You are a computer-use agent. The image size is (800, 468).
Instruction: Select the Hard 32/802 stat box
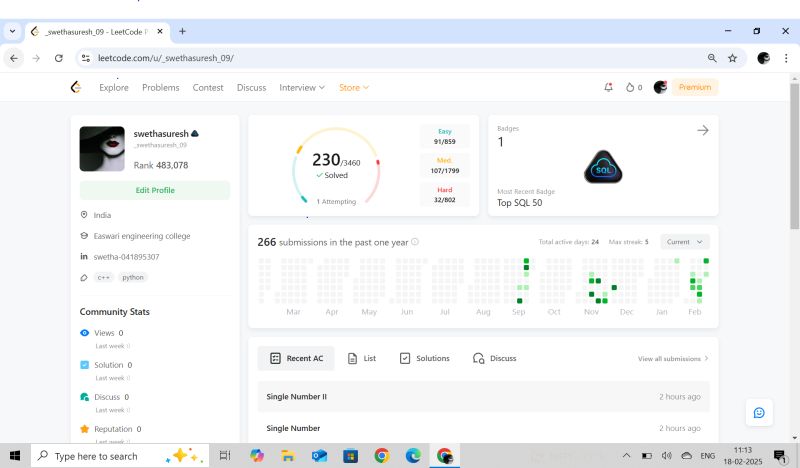(444, 194)
